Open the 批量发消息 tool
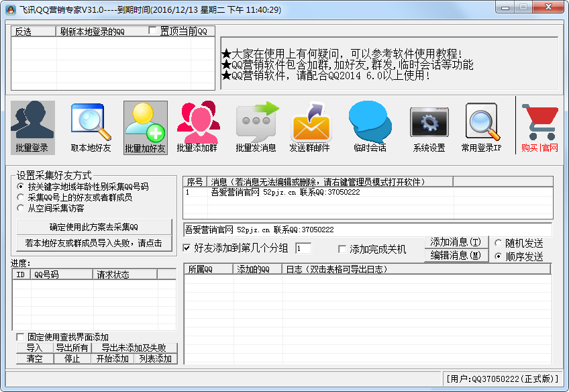 tap(256, 127)
